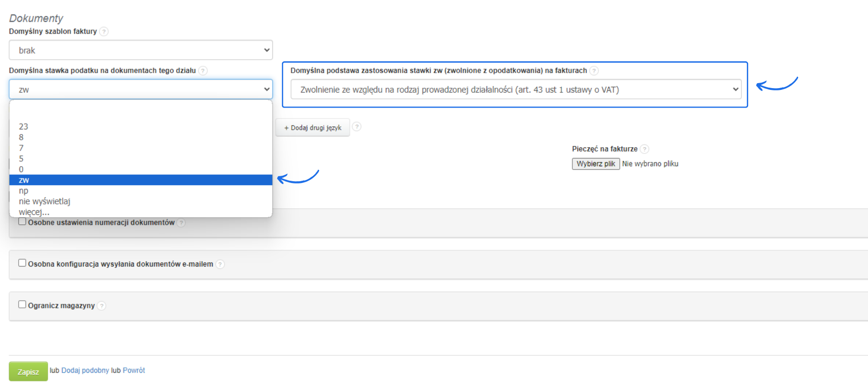Viewport: 868px width, 386px height.
Task: Click help icon beside Domyślna stawka podatku label
Action: pos(203,70)
